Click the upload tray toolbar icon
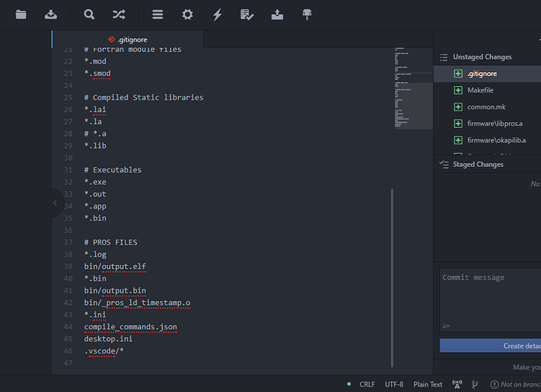The image size is (541, 392). click(277, 14)
